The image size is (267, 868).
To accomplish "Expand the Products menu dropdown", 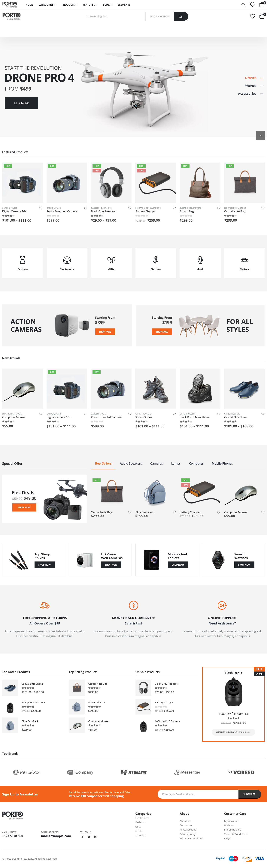I will coord(69,5).
